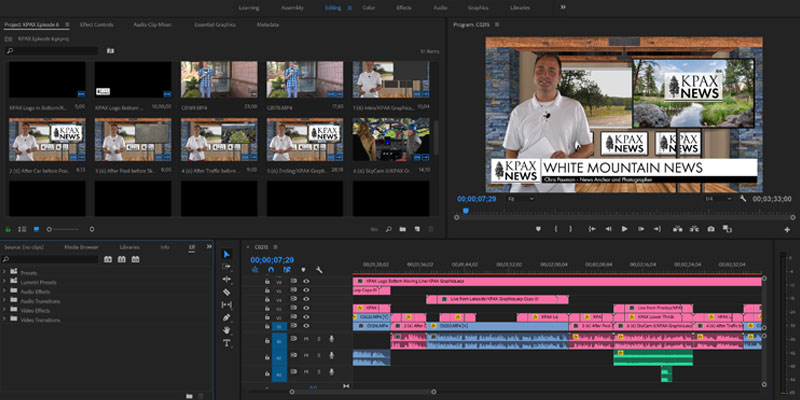
Task: Select the Hand tool
Action: tap(227, 330)
